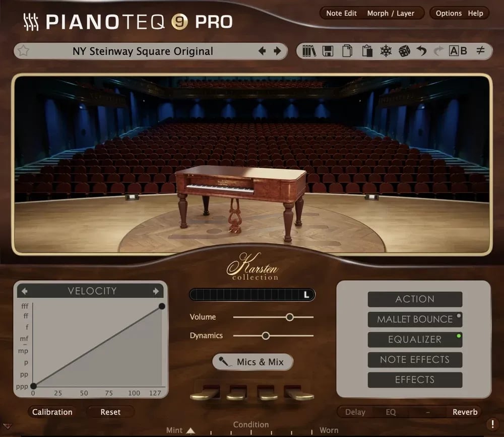Open the NOTE EFFECTS panel
This screenshot has width=504, height=437.
coord(415,360)
